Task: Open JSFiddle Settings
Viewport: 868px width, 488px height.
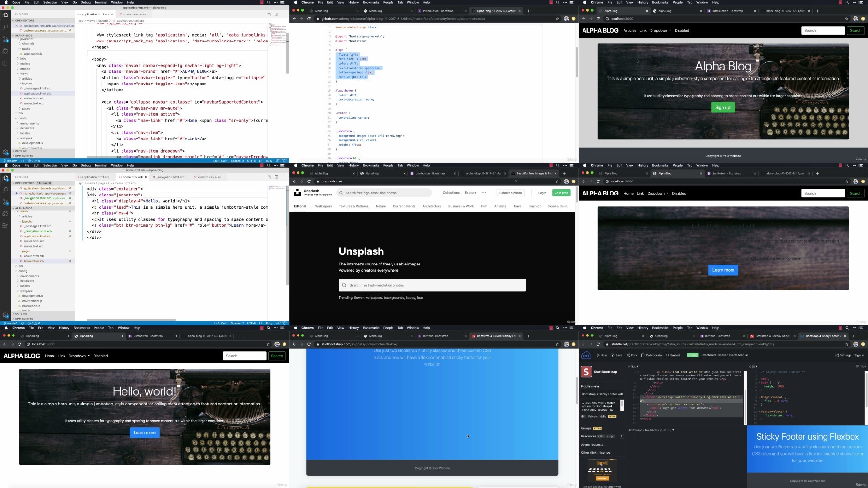Action: (x=843, y=355)
